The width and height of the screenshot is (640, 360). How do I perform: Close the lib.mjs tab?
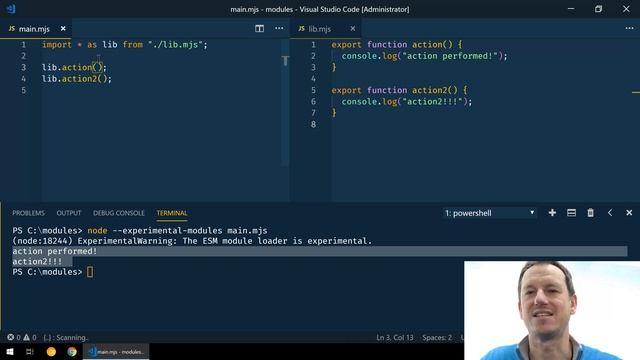pos(353,29)
